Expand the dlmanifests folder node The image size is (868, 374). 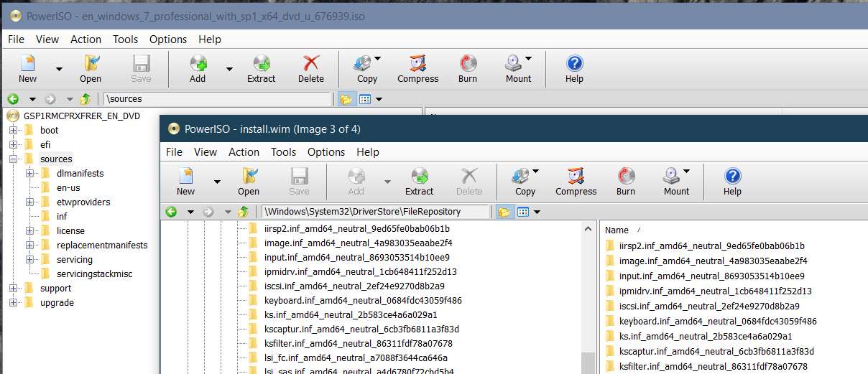click(x=29, y=174)
